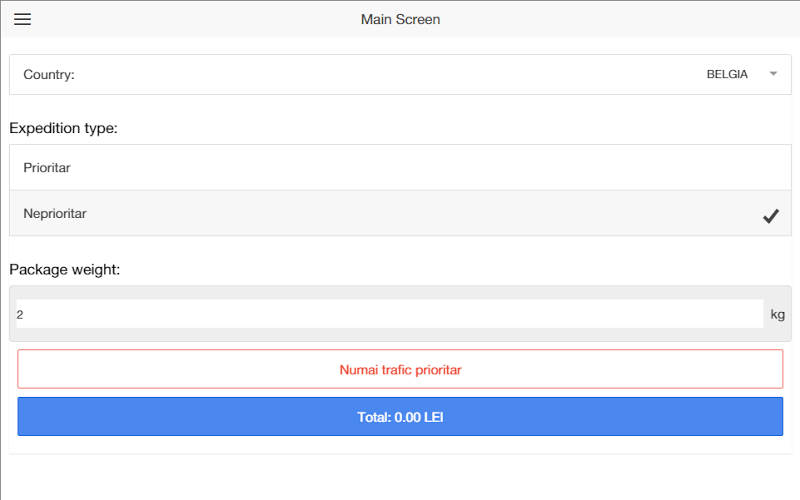Open the Country selector showing BELGIA
The image size is (800, 500).
click(400, 75)
